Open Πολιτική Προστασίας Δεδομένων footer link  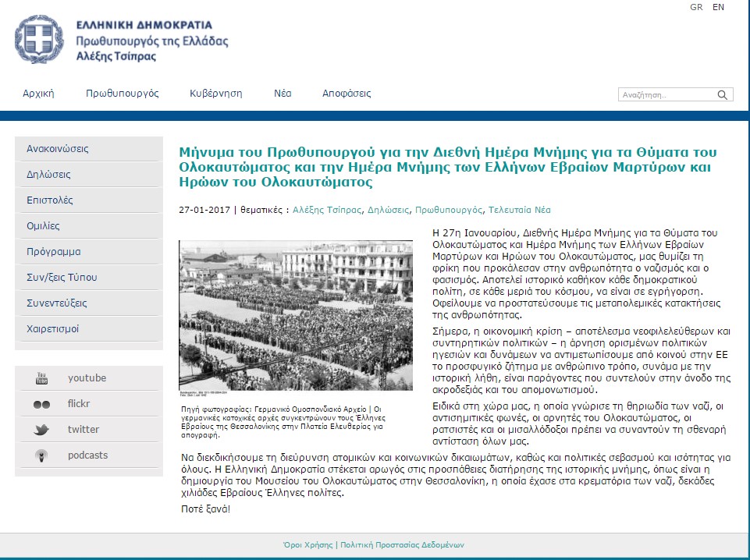click(402, 544)
